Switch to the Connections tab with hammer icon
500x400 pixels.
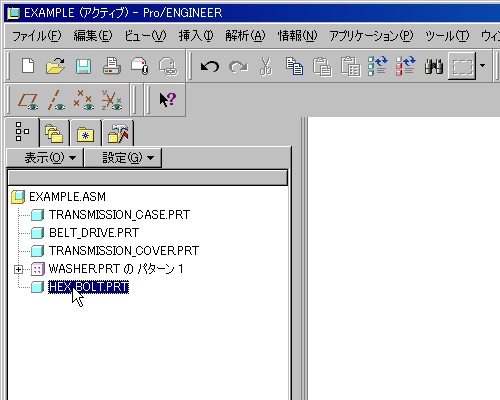pos(118,134)
